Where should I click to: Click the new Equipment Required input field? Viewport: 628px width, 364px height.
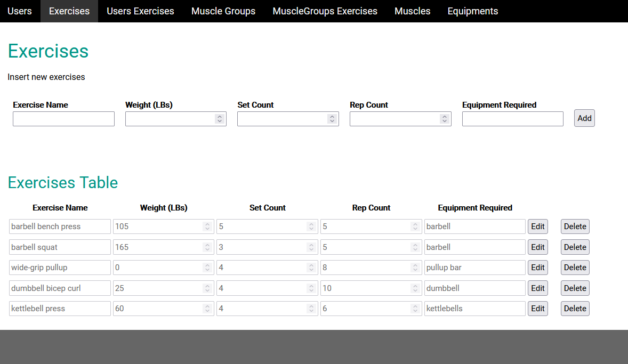513,119
